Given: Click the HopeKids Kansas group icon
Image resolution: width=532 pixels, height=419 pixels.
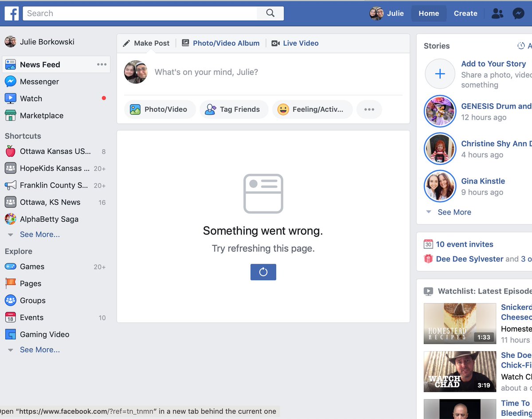Looking at the screenshot, I should click(10, 168).
